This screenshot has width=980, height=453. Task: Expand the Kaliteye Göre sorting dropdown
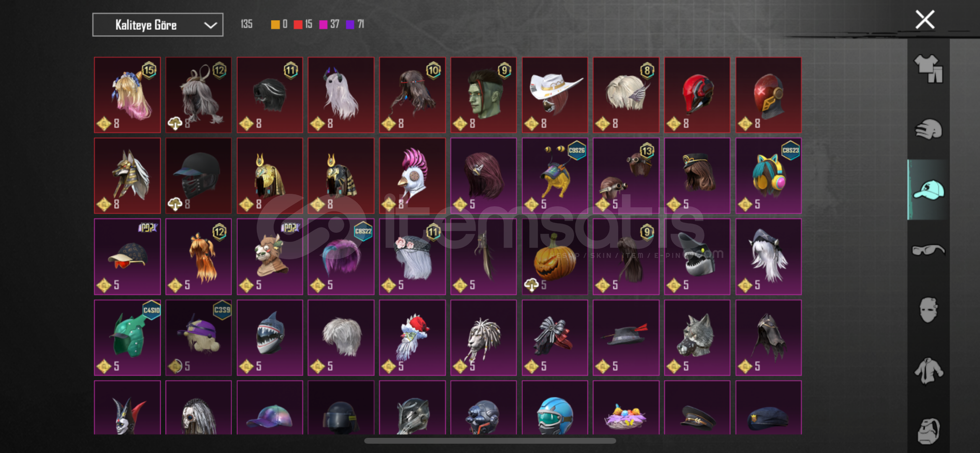point(158,25)
